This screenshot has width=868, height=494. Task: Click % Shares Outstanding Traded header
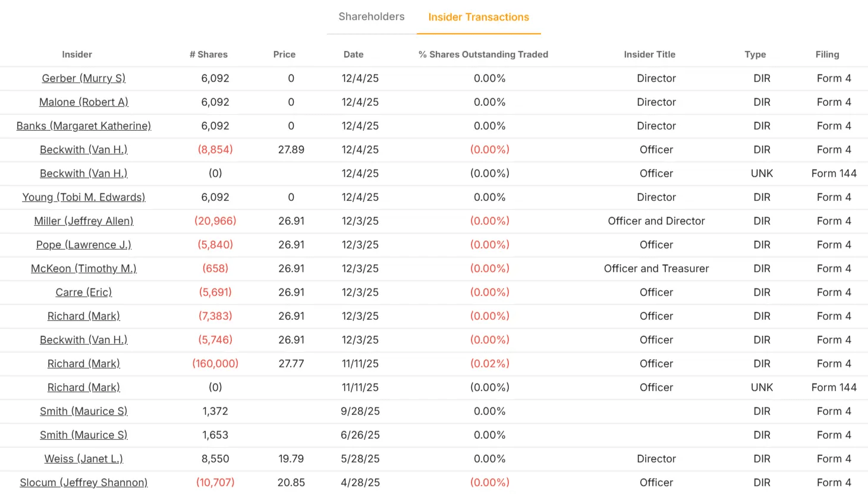(483, 55)
